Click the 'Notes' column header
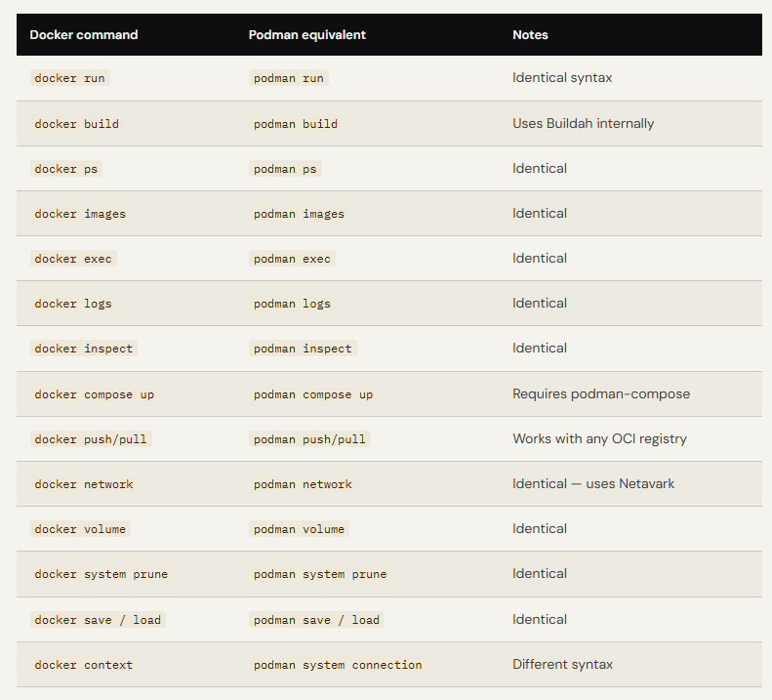772x700 pixels. 530,35
